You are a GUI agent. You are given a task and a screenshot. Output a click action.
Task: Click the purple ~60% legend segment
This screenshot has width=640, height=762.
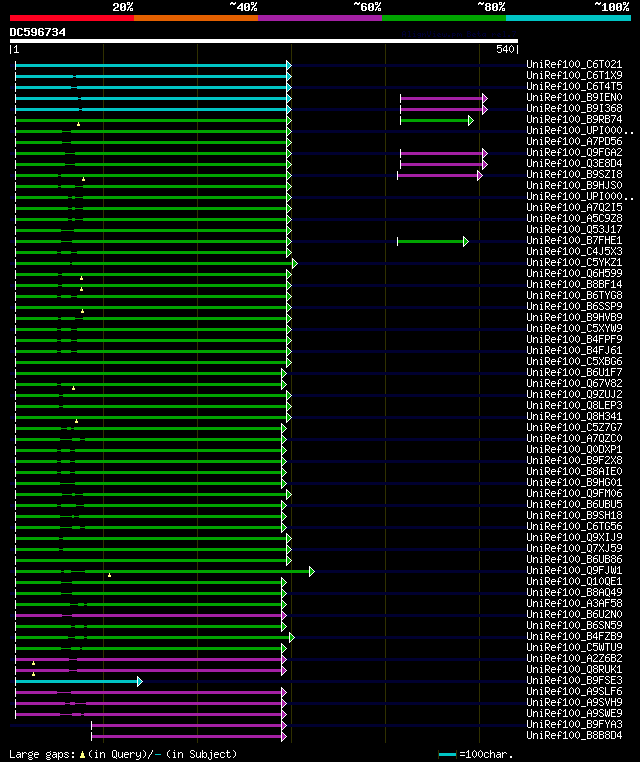320,18
